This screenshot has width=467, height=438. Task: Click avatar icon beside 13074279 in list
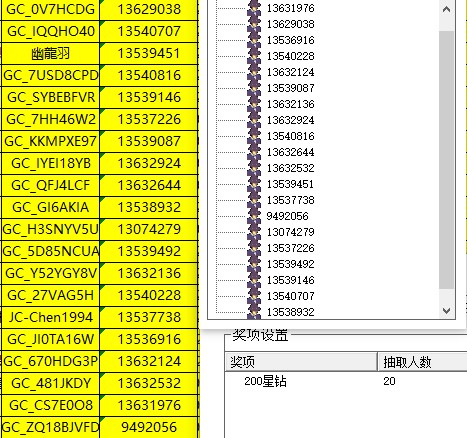point(254,232)
